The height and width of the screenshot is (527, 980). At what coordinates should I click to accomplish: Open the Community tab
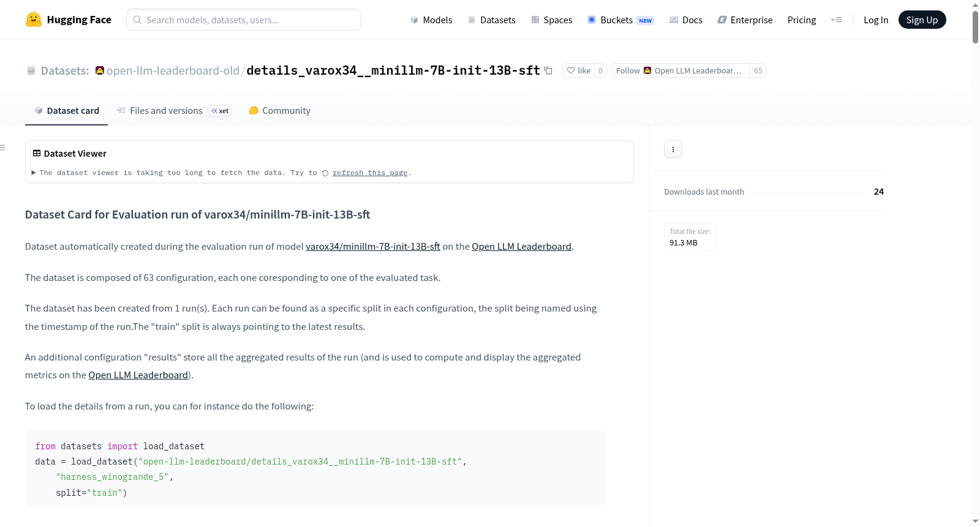(279, 111)
